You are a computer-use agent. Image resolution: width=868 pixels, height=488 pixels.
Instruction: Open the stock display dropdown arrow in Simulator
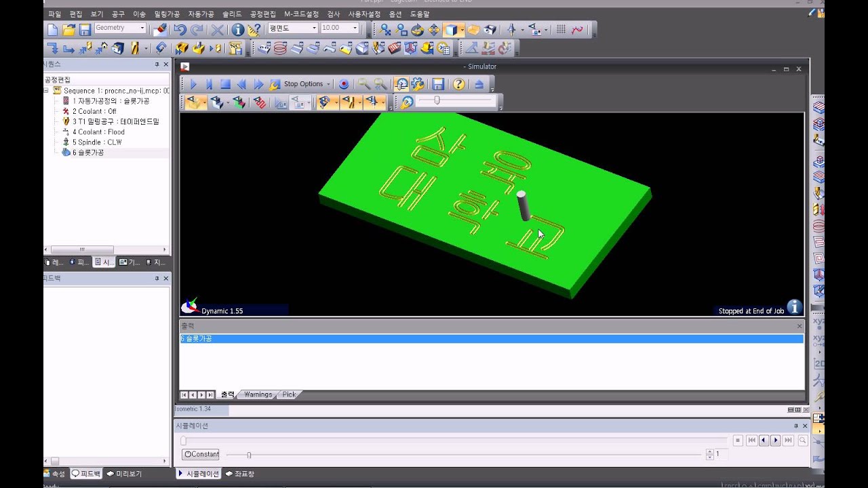point(205,103)
